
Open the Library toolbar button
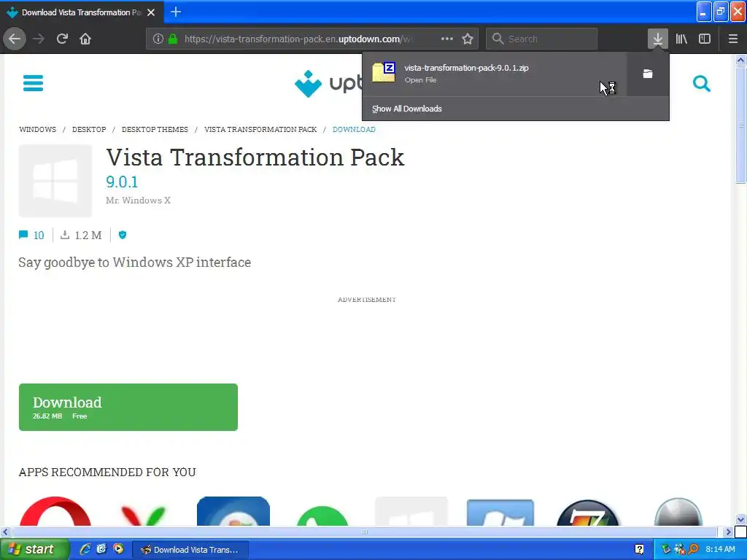click(681, 39)
